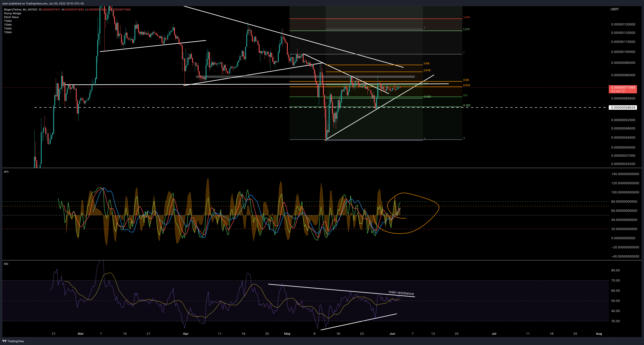Click the white price tag 0.00000058628
Screen dimensions: 644x345
[623, 107]
